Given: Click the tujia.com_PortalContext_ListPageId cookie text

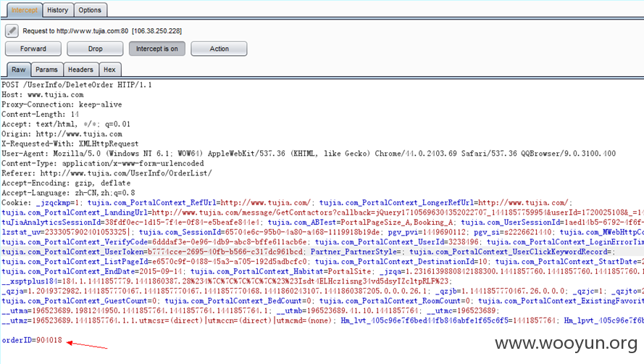Looking at the screenshot, I should pyautogui.click(x=154, y=262).
